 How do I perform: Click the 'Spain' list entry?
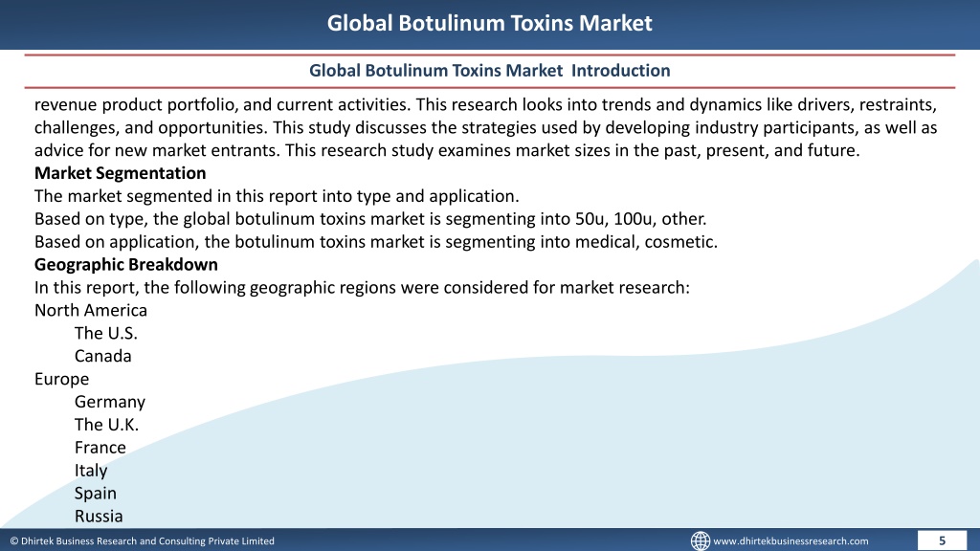click(96, 494)
